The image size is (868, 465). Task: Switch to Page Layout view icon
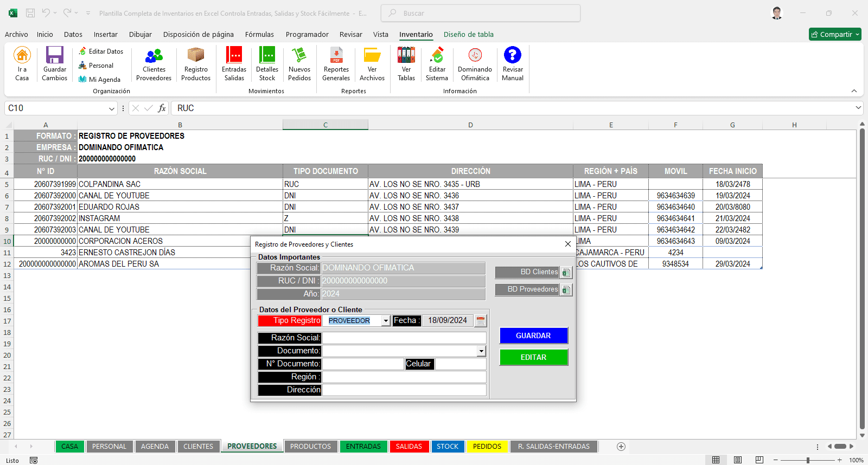(738, 460)
